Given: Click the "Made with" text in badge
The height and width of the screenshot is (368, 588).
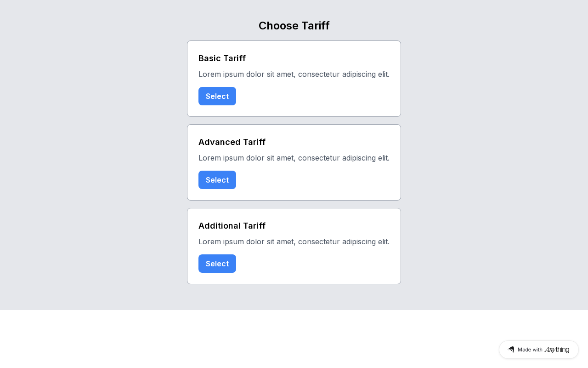Looking at the screenshot, I should 530,350.
